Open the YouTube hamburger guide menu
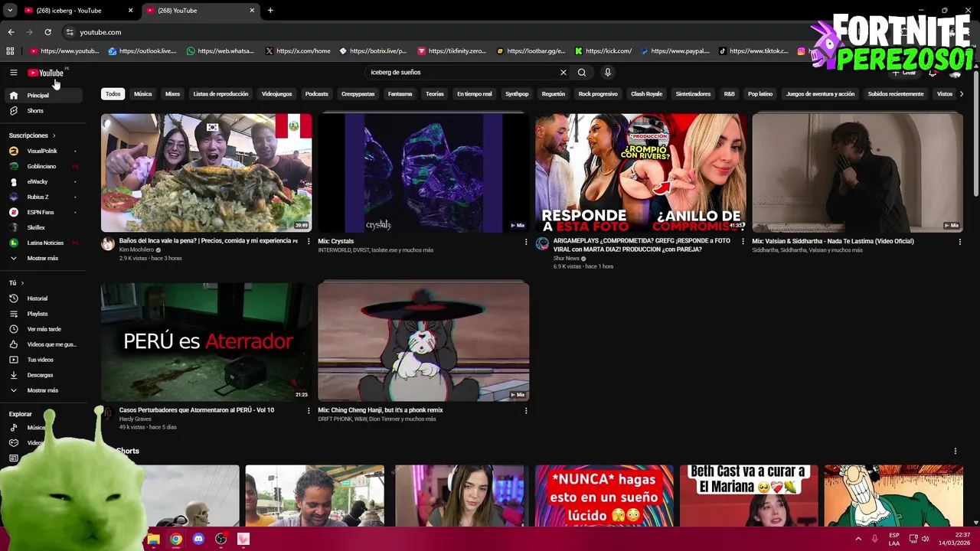Image resolution: width=980 pixels, height=551 pixels. tap(13, 73)
